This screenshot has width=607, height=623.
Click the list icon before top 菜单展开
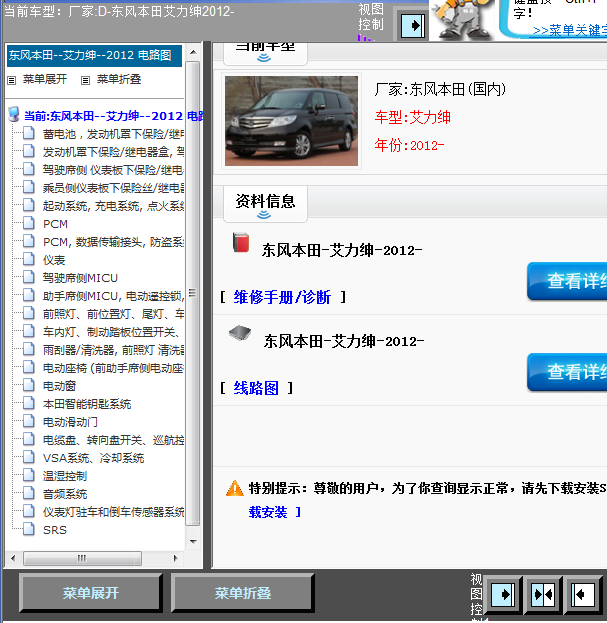click(x=12, y=80)
